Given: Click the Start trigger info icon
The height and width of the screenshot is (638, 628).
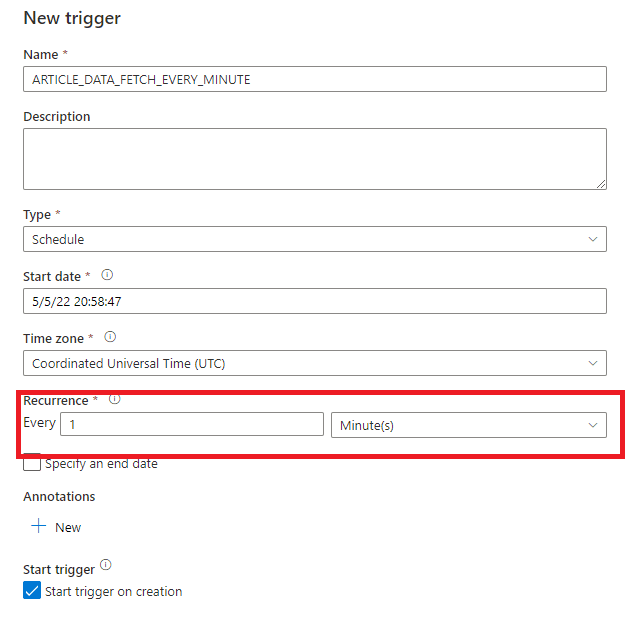Looking at the screenshot, I should pyautogui.click(x=106, y=565).
